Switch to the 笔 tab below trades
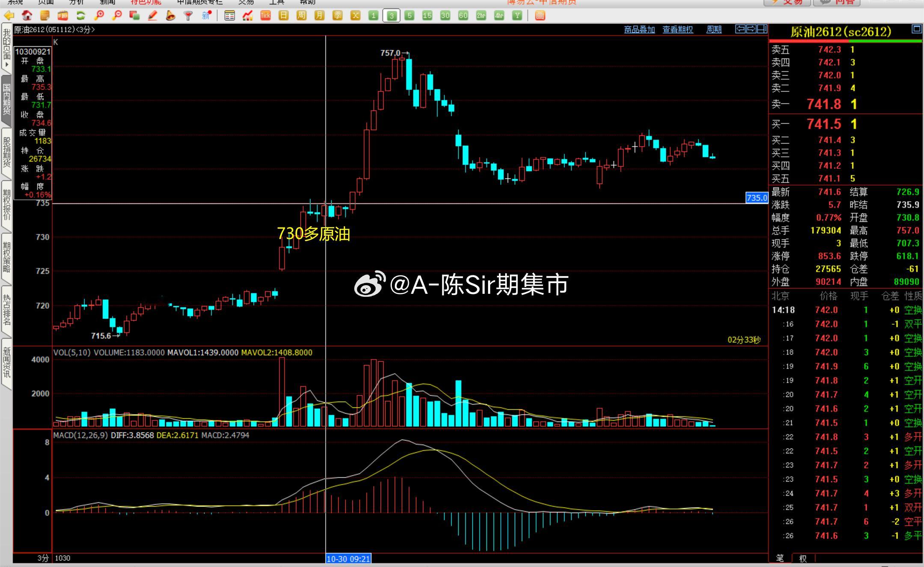This screenshot has width=924, height=567. coord(780,558)
